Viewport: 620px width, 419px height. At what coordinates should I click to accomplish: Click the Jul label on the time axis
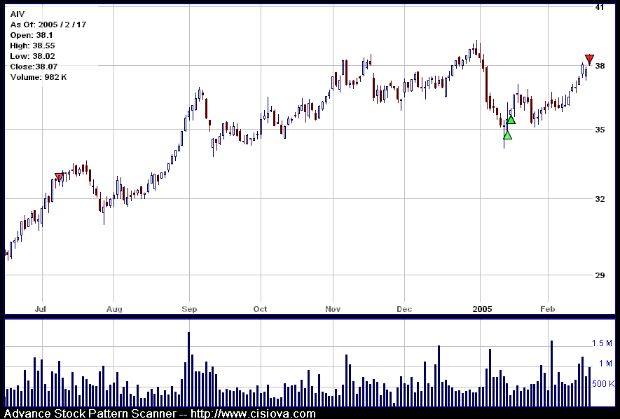coord(40,309)
